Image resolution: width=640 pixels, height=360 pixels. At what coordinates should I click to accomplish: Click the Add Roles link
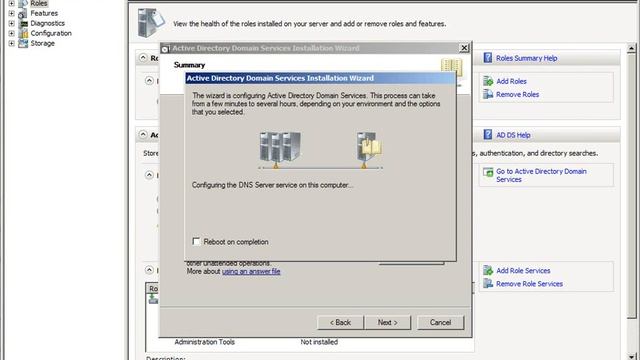click(511, 81)
